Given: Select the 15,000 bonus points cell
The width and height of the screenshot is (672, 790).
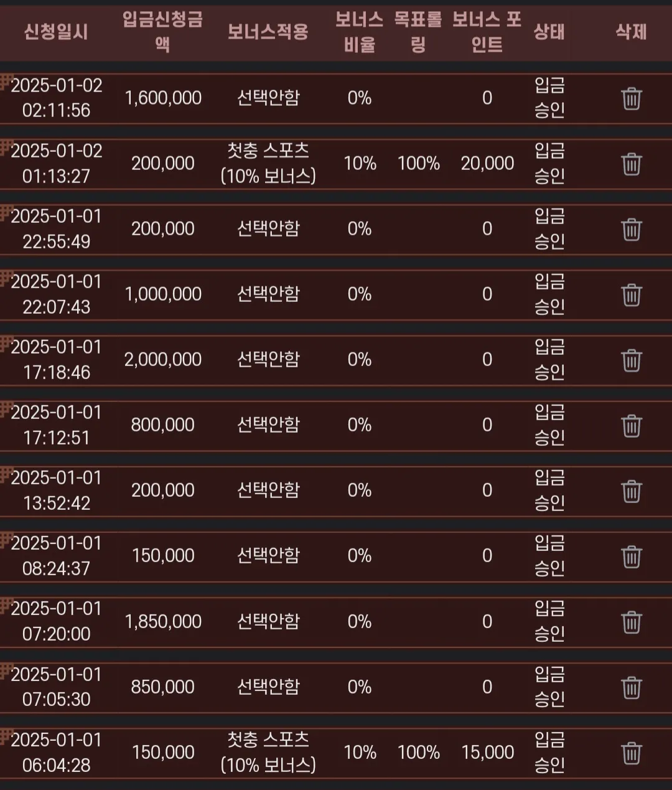Looking at the screenshot, I should pyautogui.click(x=487, y=752).
